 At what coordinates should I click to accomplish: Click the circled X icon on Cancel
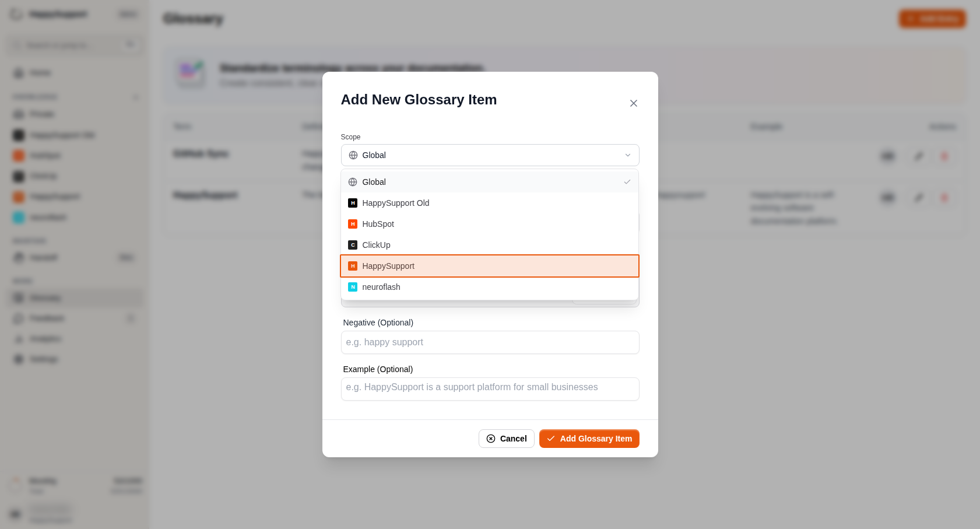pos(491,439)
